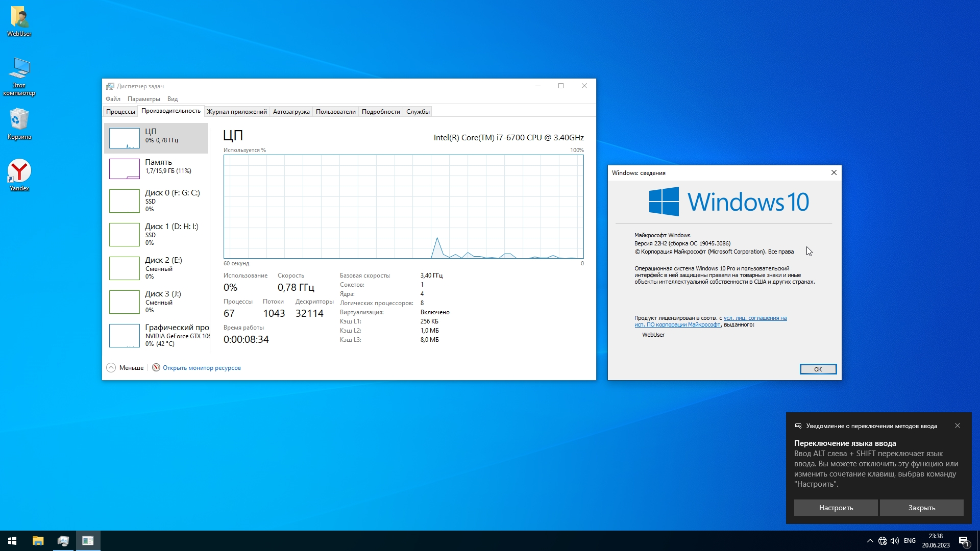Screen dimensions: 980x551
Task: Collapse Task Manager with Меньше button
Action: click(125, 368)
